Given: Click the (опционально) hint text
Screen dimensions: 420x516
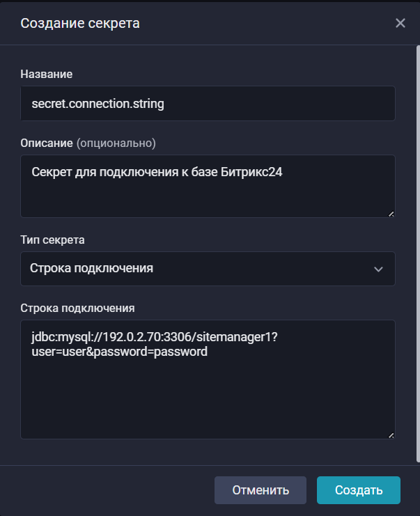Looking at the screenshot, I should pos(116,143).
